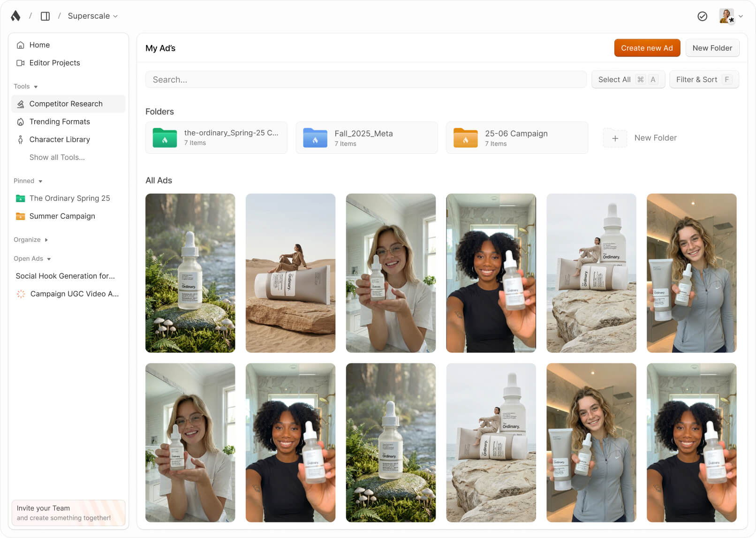Click the Home house icon
This screenshot has height=538, width=756.
[x=20, y=45]
